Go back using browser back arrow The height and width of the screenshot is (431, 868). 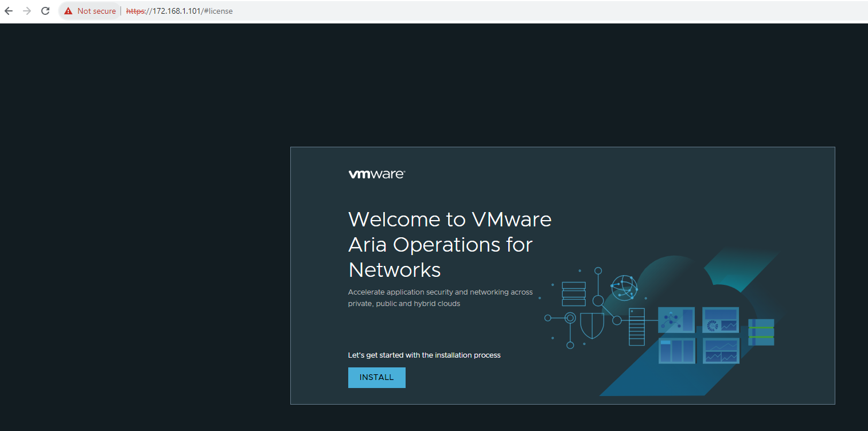click(x=9, y=11)
